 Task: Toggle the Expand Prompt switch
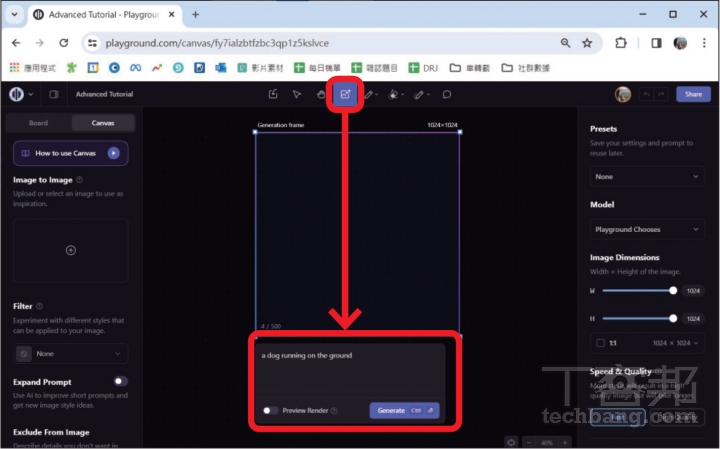pyautogui.click(x=120, y=381)
